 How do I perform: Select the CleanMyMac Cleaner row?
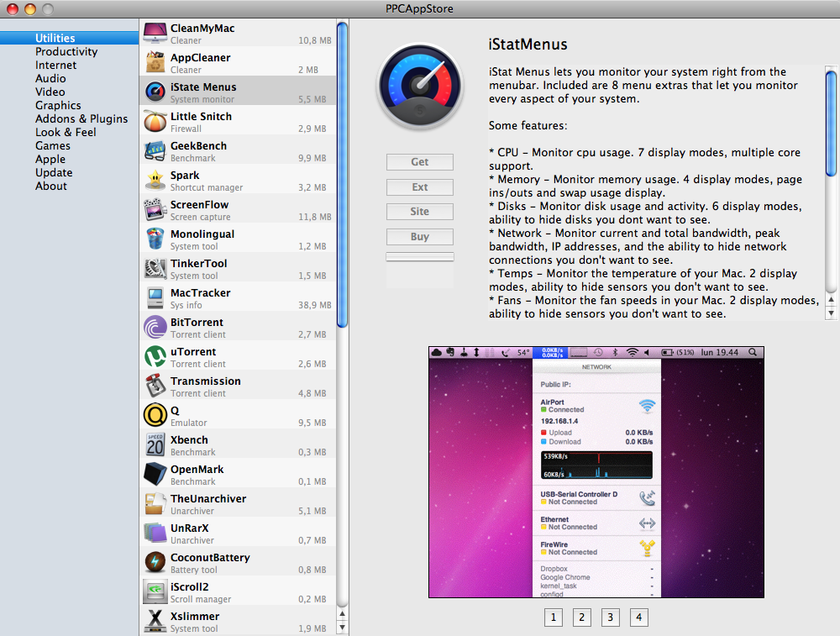(238, 34)
